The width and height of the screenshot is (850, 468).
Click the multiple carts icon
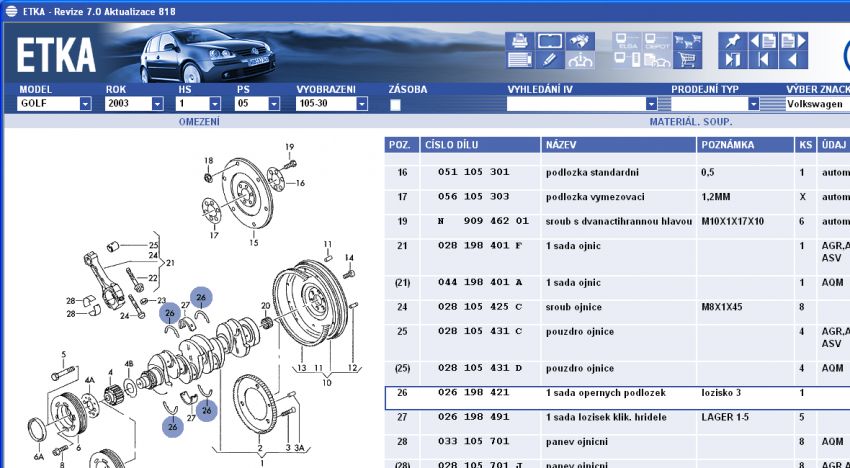[687, 41]
